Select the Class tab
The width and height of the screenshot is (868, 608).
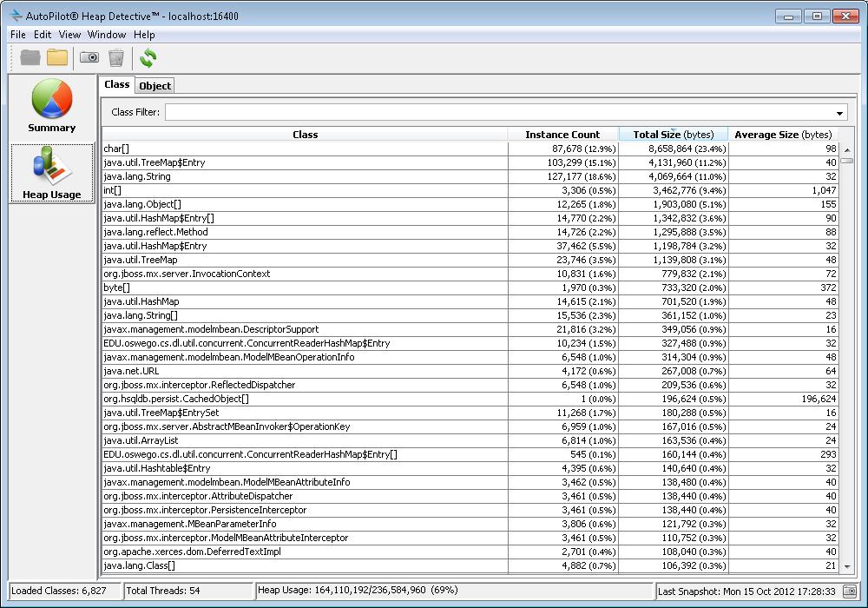117,84
